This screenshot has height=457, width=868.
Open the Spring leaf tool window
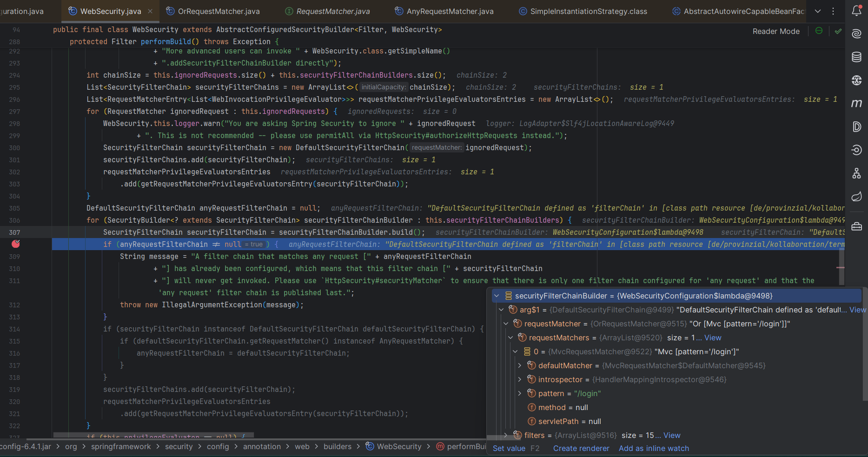pos(856,197)
